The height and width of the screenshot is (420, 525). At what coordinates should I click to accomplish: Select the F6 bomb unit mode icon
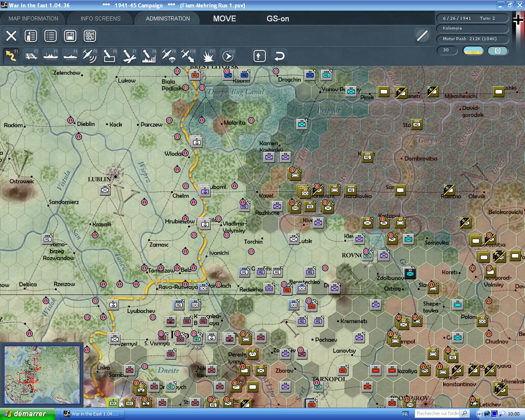[x=110, y=56]
